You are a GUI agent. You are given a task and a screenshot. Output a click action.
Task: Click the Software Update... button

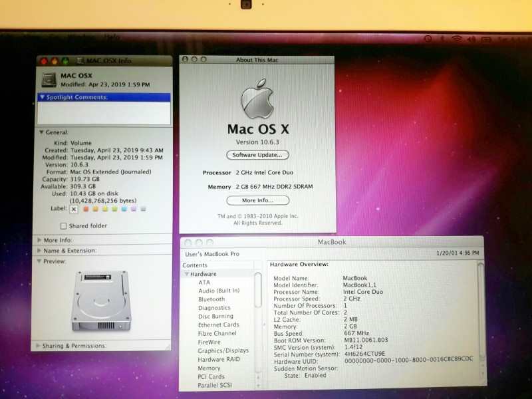pyautogui.click(x=257, y=155)
